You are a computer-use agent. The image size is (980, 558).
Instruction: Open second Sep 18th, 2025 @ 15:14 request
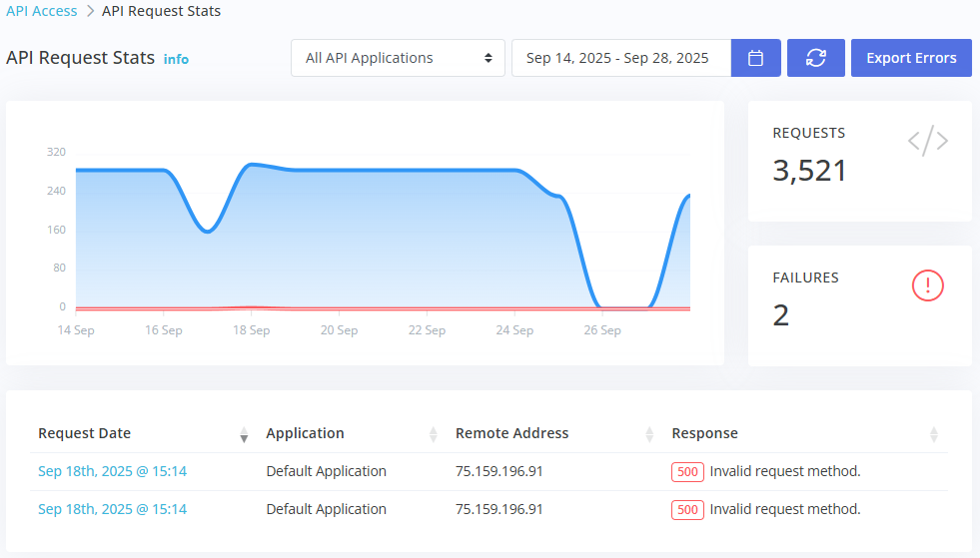point(112,509)
